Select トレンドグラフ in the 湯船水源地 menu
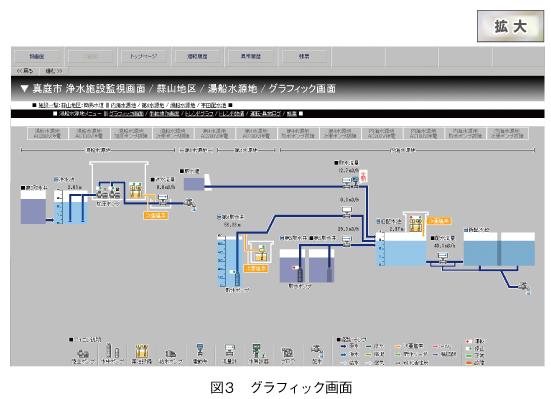The image size is (551, 399). point(199,114)
